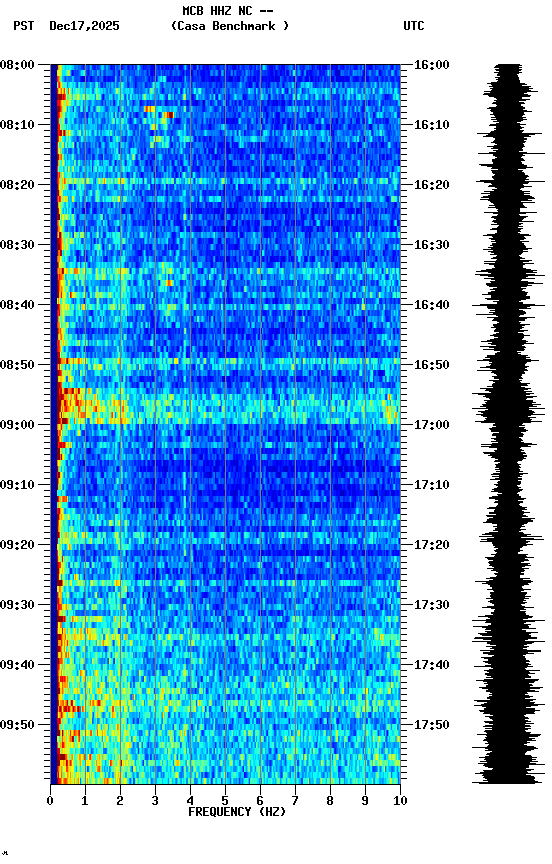552x864 pixels.
Task: Click the 09:20 PST time label
Action: point(17,545)
